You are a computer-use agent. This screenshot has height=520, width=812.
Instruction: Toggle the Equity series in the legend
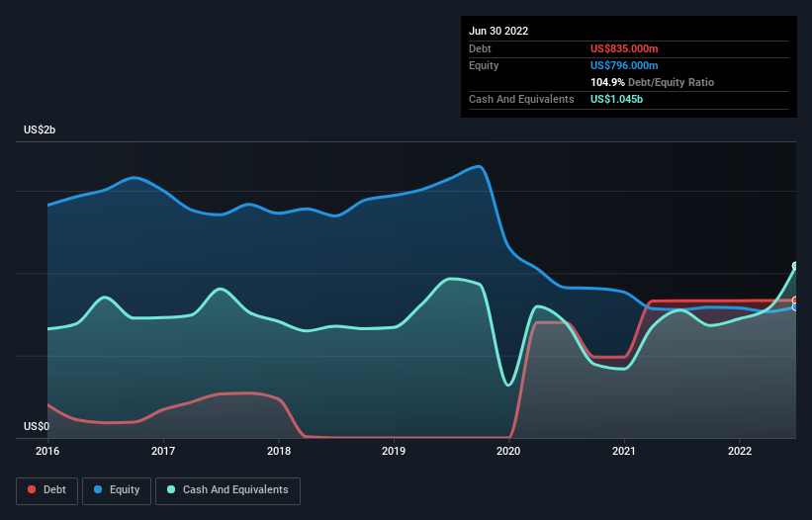pos(117,490)
